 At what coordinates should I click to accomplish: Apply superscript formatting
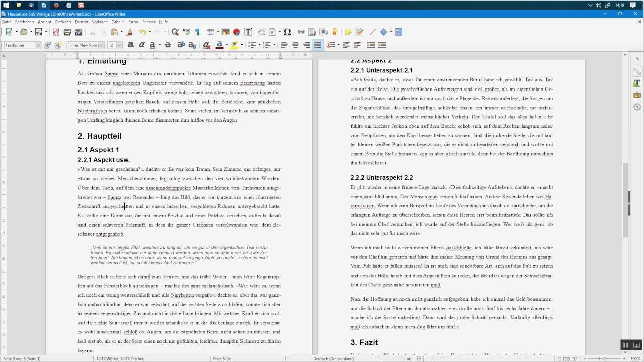[x=181, y=45]
